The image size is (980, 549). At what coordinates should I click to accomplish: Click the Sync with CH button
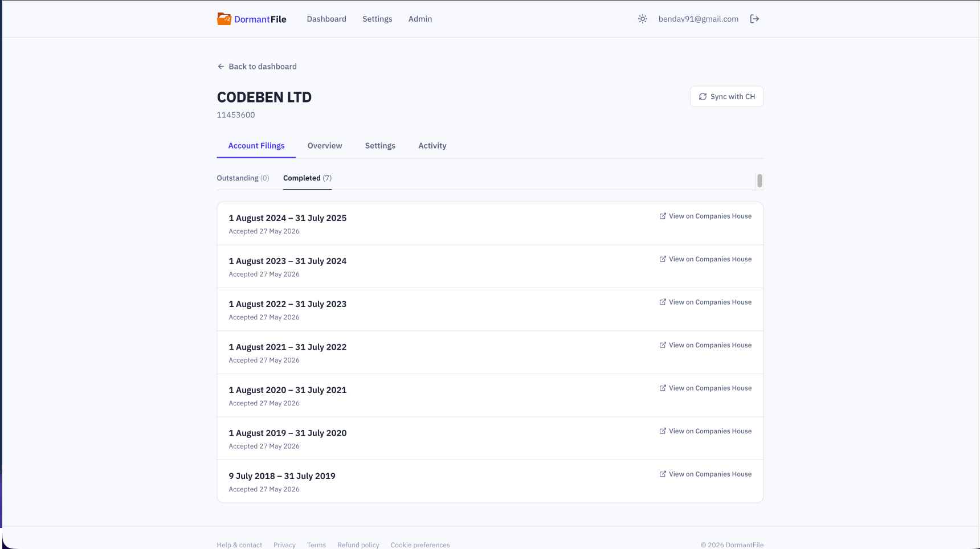(x=726, y=97)
